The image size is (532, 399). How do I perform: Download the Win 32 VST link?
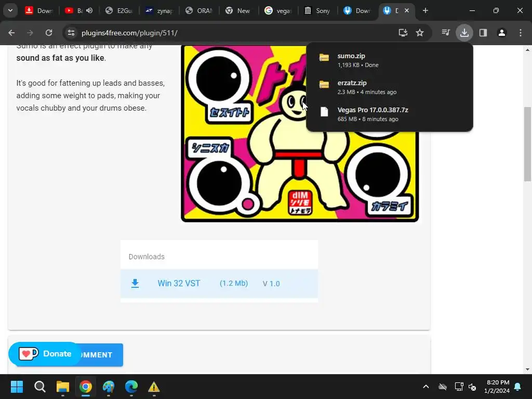(x=179, y=283)
